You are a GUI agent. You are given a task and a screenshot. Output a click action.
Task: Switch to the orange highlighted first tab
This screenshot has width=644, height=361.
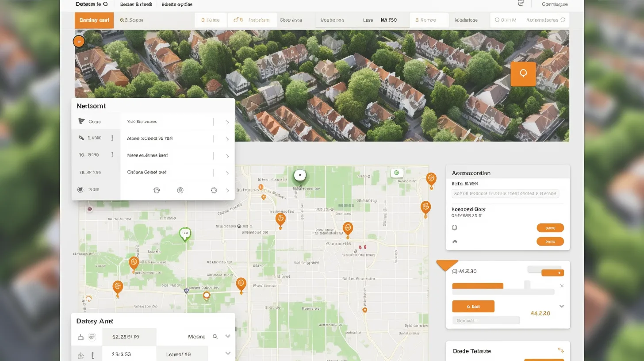pyautogui.click(x=94, y=20)
